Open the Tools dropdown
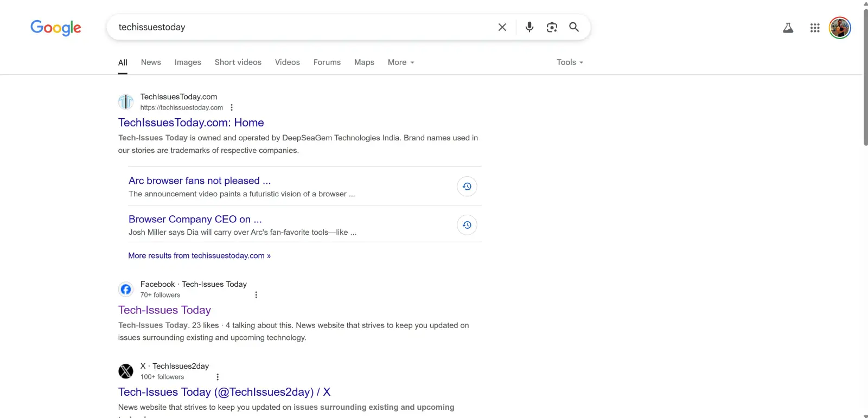Image resolution: width=868 pixels, height=418 pixels. click(570, 62)
